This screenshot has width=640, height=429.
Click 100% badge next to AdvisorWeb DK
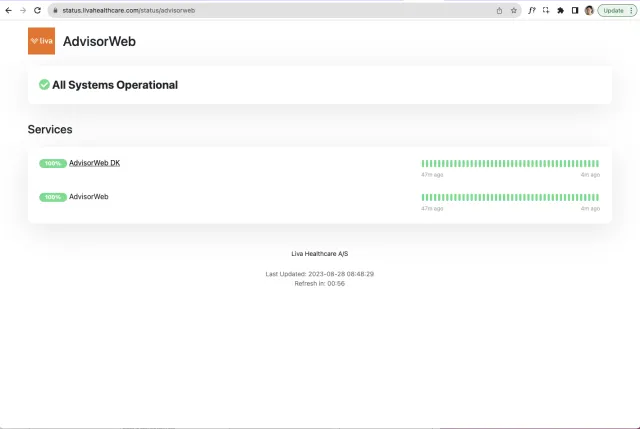pyautogui.click(x=53, y=163)
